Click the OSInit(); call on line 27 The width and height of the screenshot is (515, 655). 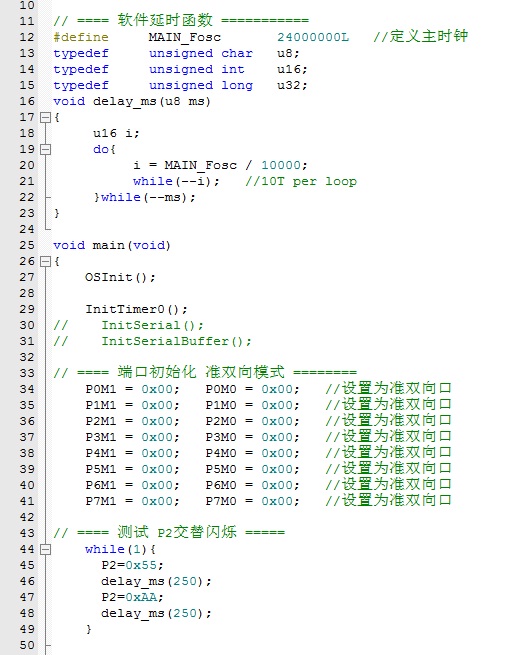pos(120,277)
